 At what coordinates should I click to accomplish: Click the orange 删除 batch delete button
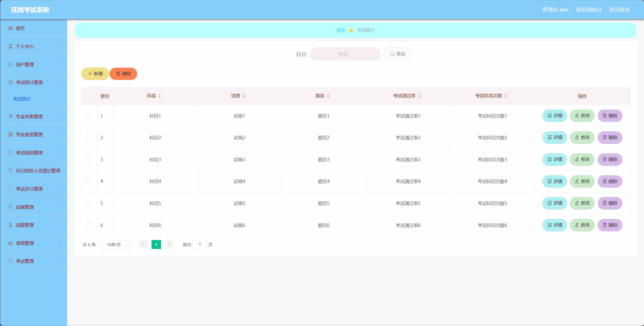click(x=123, y=74)
